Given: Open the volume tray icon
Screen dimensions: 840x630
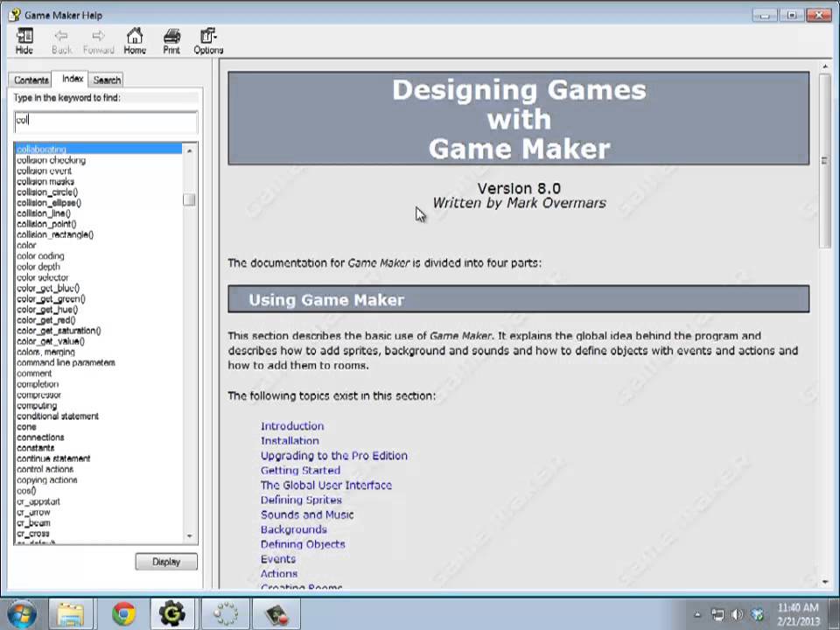Looking at the screenshot, I should tap(738, 614).
